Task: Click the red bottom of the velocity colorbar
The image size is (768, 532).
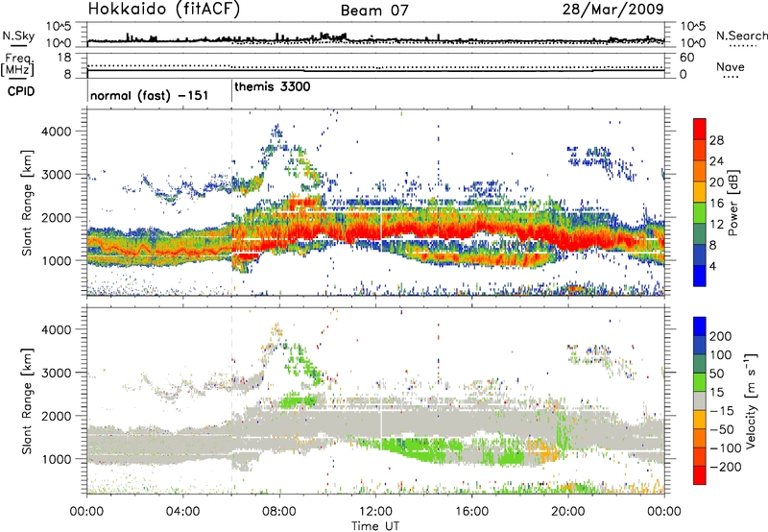Action: coord(700,475)
